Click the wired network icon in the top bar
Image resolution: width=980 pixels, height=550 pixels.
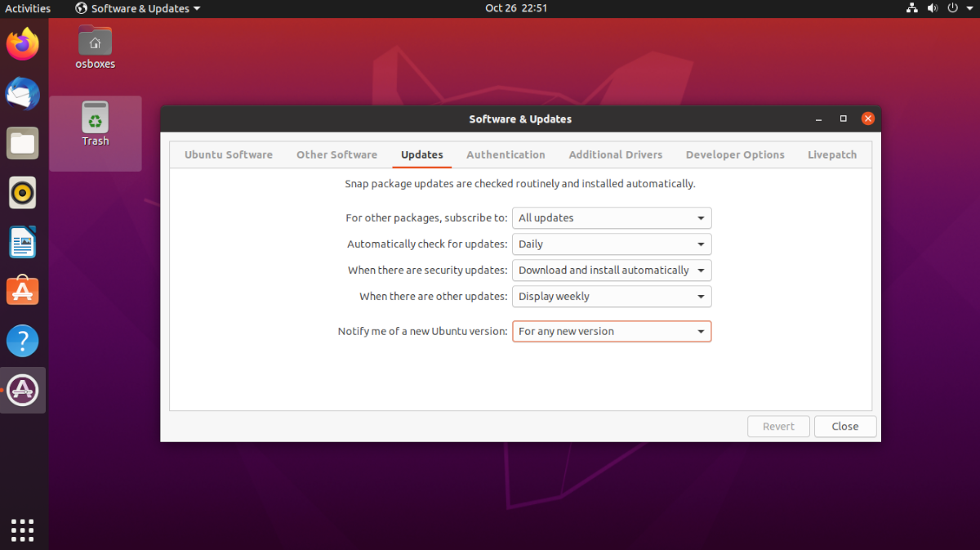click(x=911, y=8)
